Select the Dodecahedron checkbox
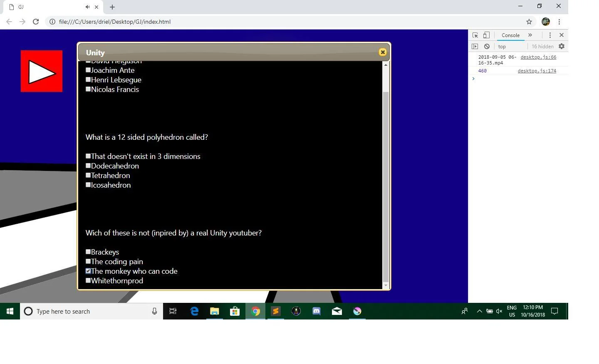599x364 pixels. (x=88, y=166)
